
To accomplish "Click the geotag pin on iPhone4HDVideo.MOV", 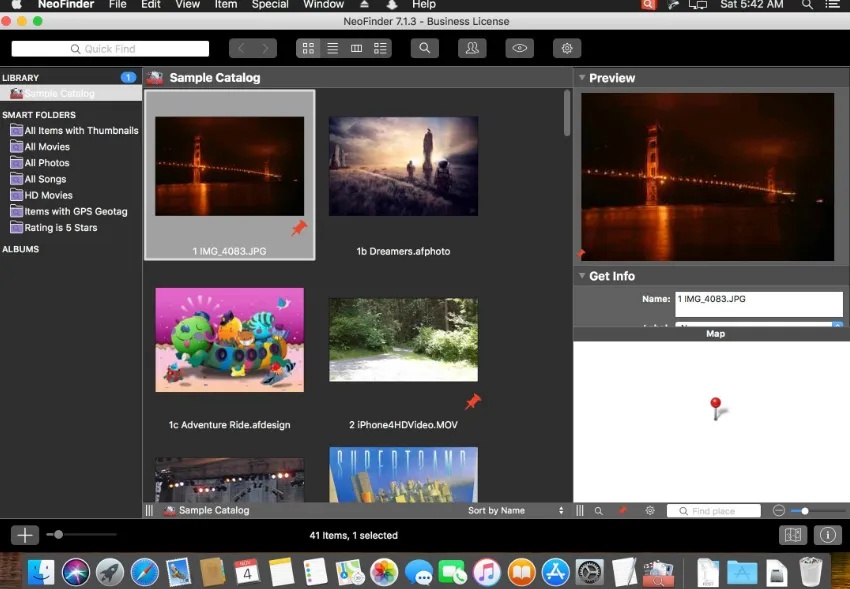I will click(x=473, y=402).
